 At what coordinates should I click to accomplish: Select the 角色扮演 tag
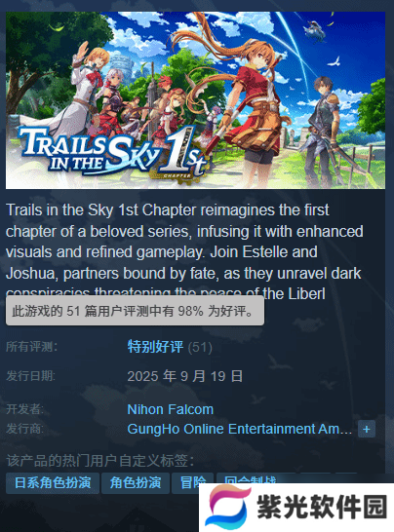136,482
